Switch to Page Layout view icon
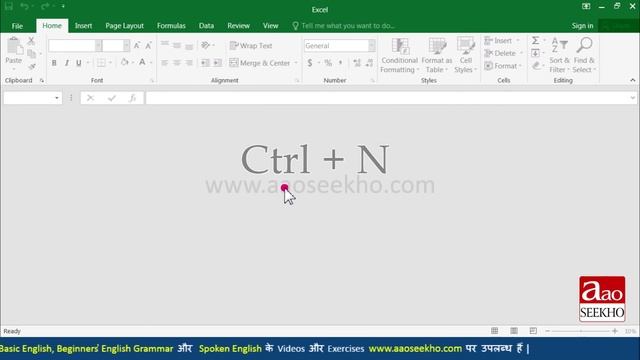The width and height of the screenshot is (640, 360). pos(514,331)
